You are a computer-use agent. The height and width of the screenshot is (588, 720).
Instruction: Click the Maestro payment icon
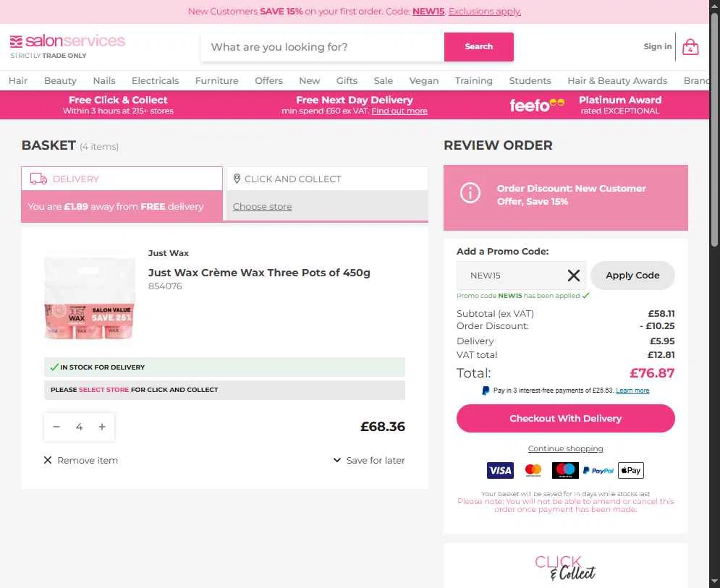point(565,471)
